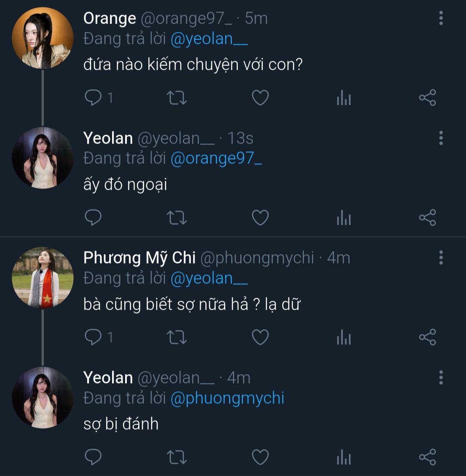
Task: Open more options on Orange's tweet
Action: click(441, 18)
